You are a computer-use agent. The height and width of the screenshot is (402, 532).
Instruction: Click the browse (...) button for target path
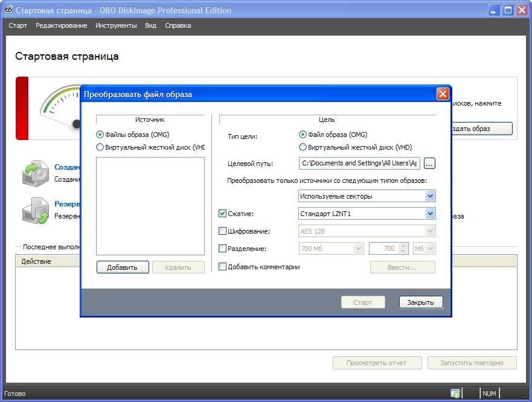tap(429, 163)
